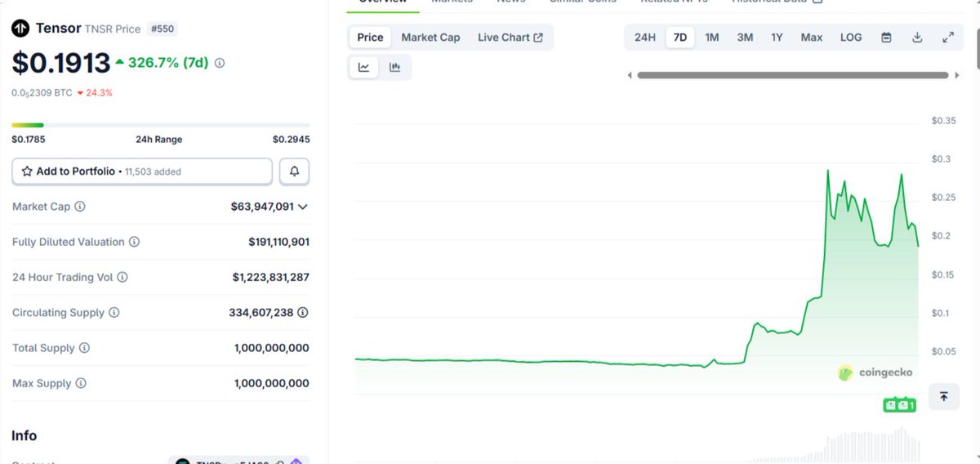Open Fully Diluted Valuation info icon
The image size is (980, 464).
click(x=134, y=242)
